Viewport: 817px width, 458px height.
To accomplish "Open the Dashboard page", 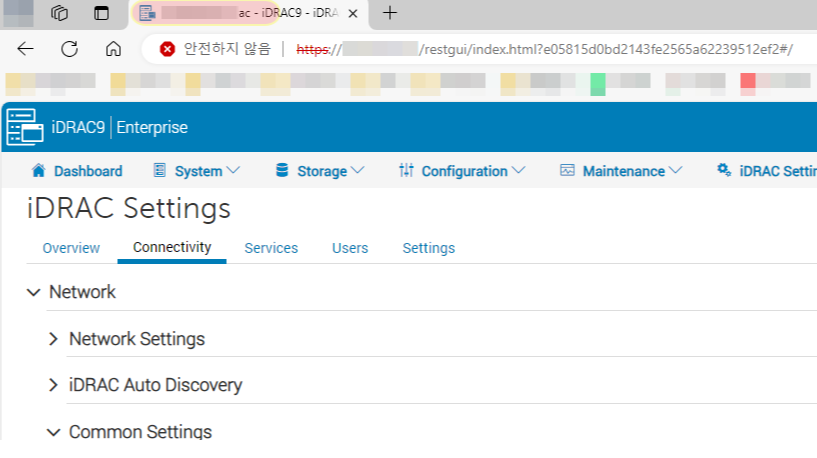I will (x=88, y=171).
